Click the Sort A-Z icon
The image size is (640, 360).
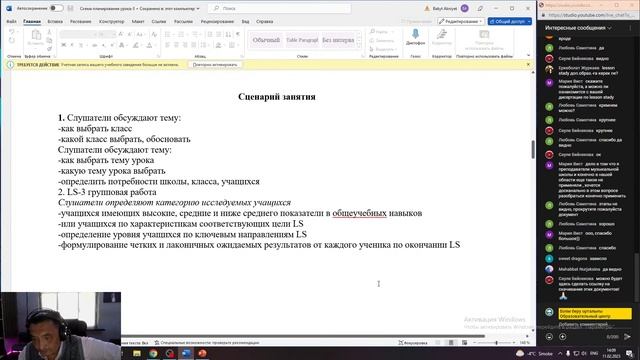[x=228, y=35]
